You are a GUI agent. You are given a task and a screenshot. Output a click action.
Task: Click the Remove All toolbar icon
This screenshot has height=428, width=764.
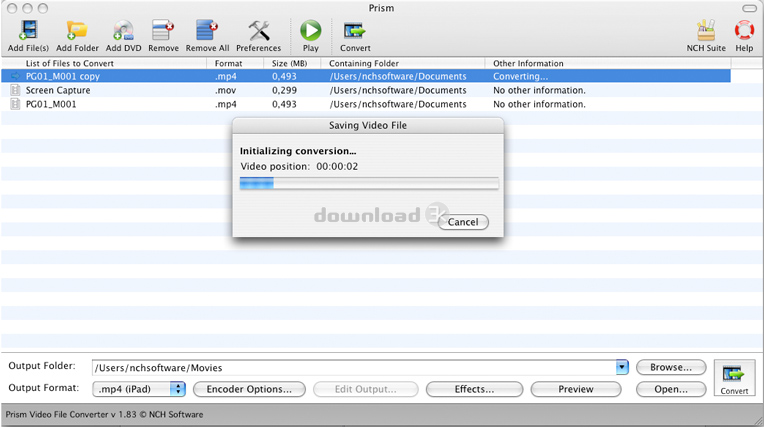pos(207,32)
